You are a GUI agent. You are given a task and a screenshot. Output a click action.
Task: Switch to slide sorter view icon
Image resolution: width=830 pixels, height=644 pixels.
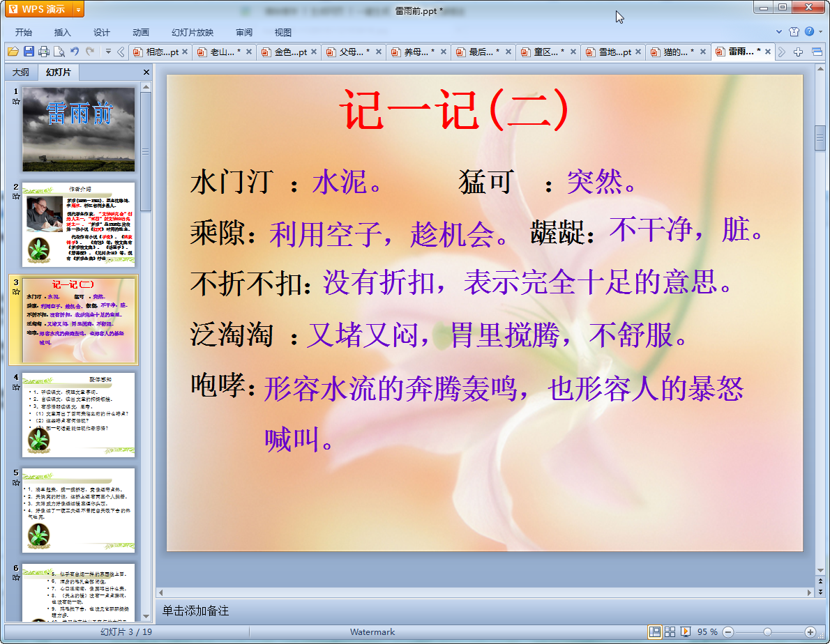coord(670,632)
